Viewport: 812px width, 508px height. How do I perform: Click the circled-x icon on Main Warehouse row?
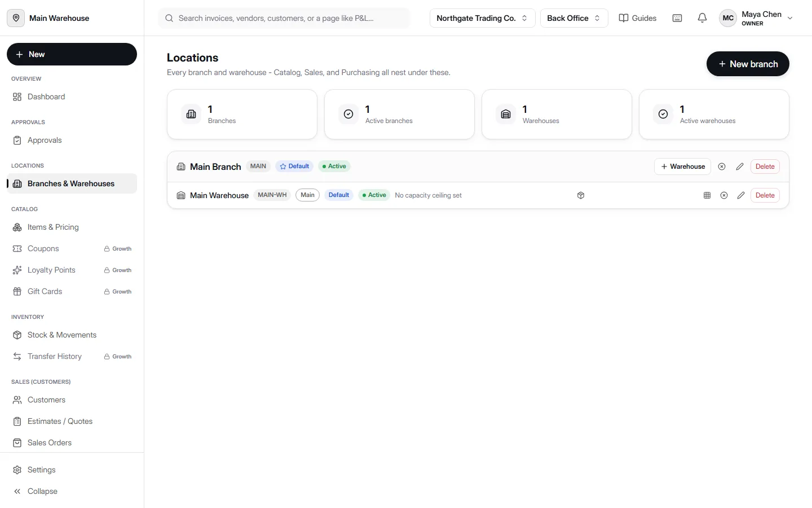724,195
